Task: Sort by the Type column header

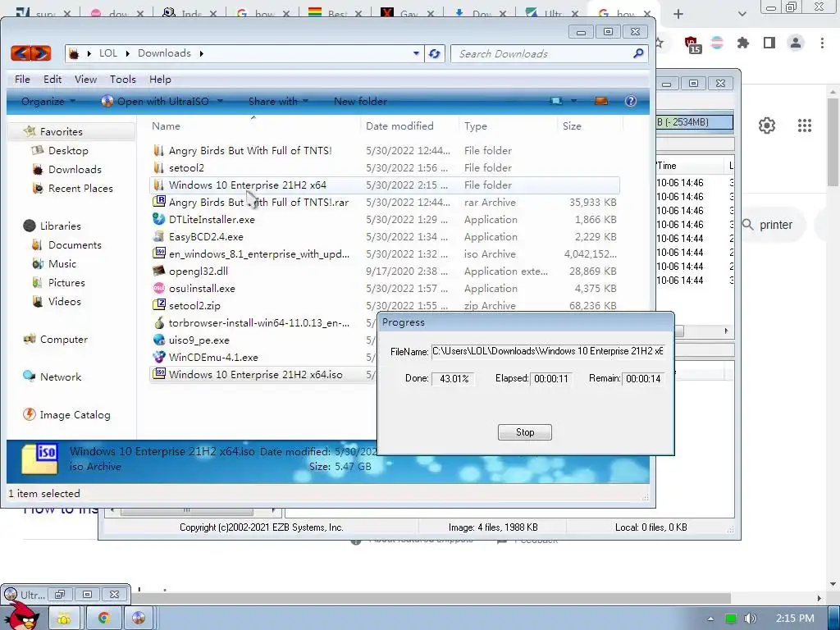Action: click(x=476, y=126)
